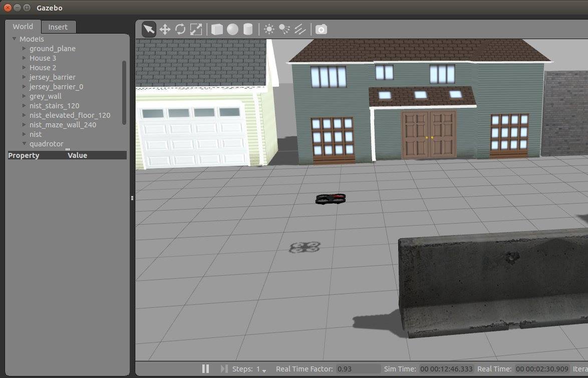Take a screenshot with camera icon
Screen dimensions: 588x378
pos(321,30)
